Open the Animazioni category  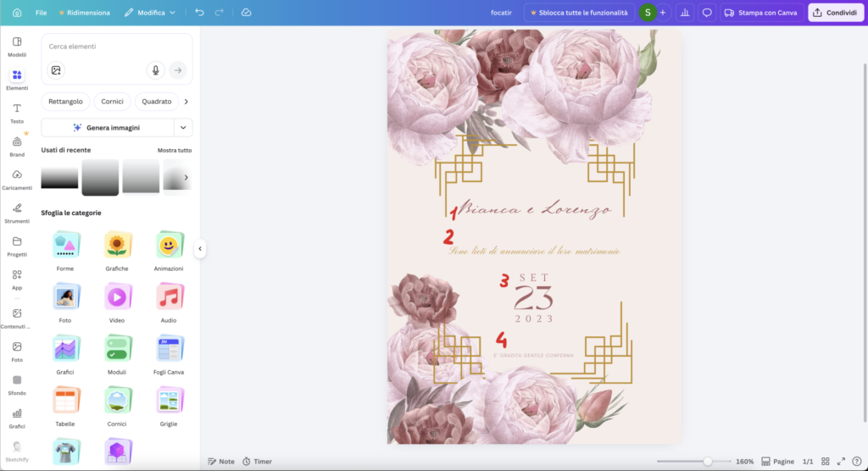pos(169,252)
